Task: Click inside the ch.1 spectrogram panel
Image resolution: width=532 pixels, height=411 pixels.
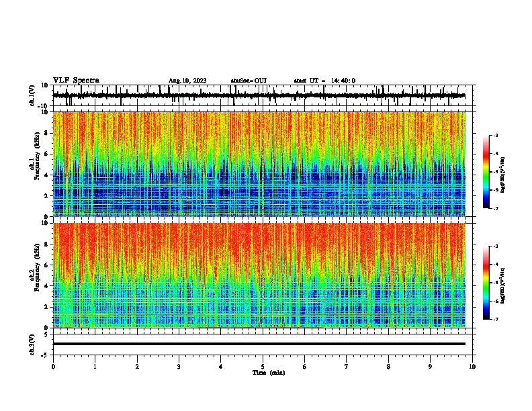Action: pyautogui.click(x=259, y=164)
